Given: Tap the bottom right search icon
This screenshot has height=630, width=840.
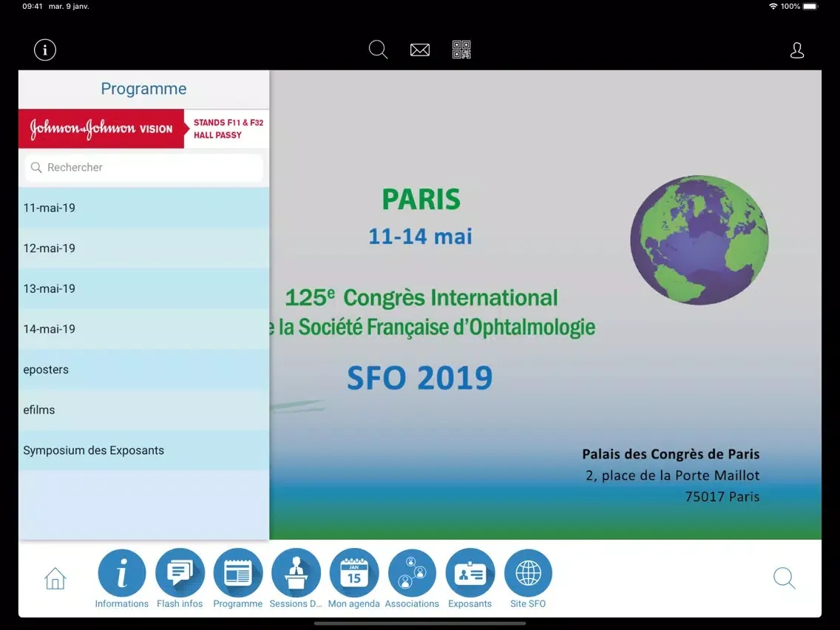Looking at the screenshot, I should tap(784, 578).
